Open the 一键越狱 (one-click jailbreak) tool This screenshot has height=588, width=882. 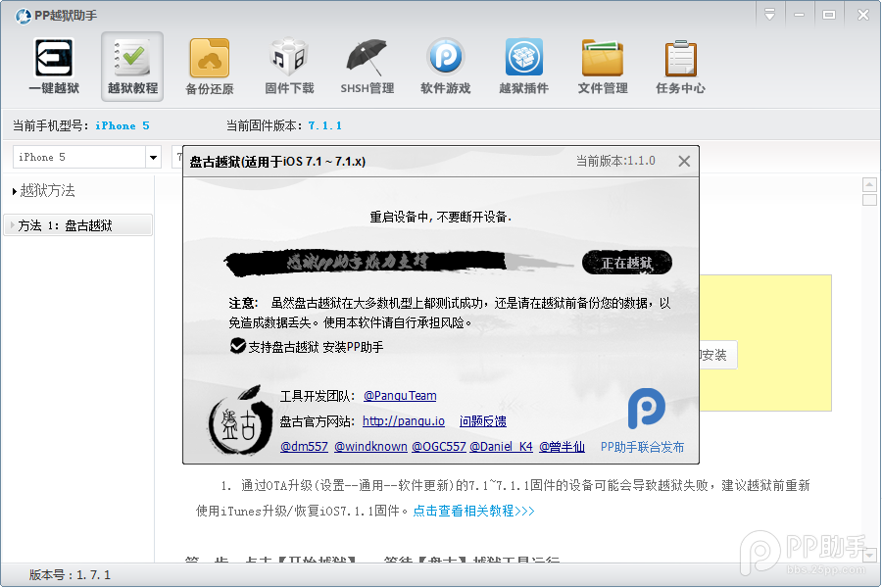click(x=53, y=66)
